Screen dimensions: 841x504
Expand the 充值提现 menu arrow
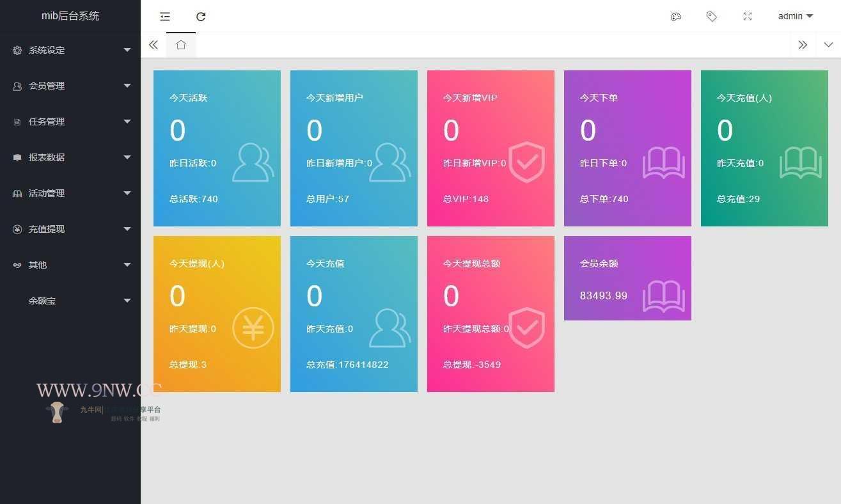(127, 229)
